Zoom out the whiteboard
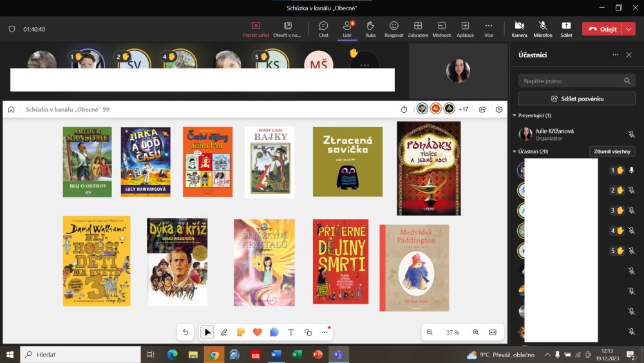 click(x=430, y=332)
